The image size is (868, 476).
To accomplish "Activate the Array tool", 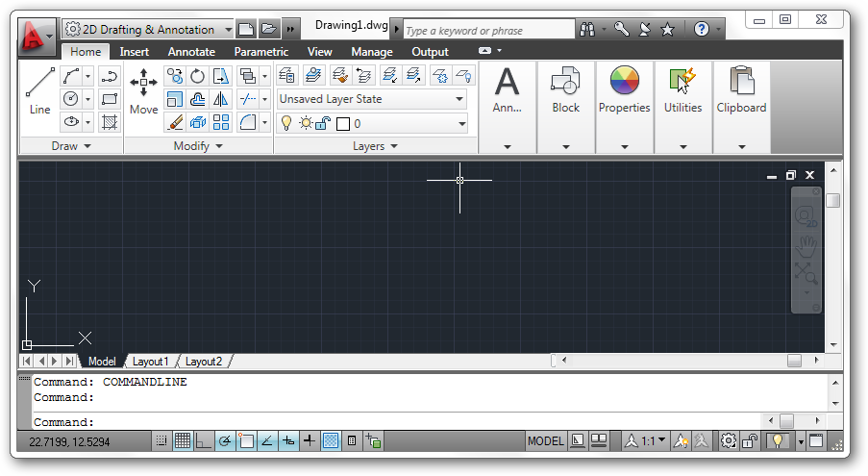I will (221, 122).
